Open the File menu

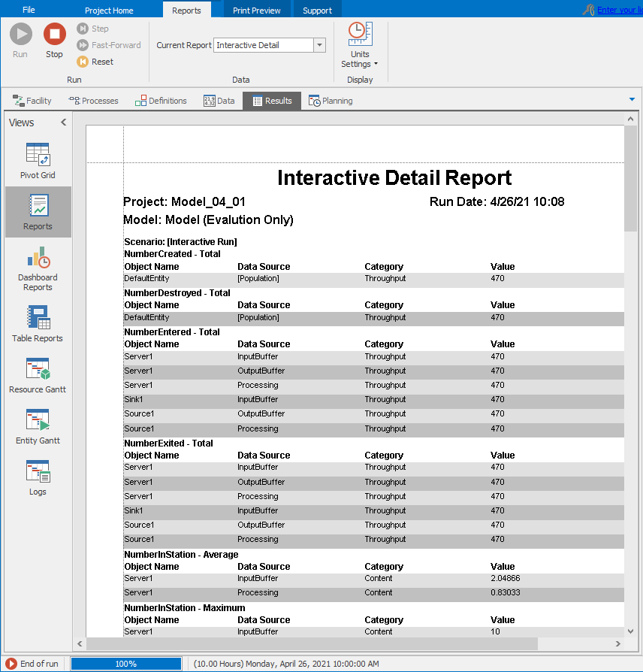[29, 10]
